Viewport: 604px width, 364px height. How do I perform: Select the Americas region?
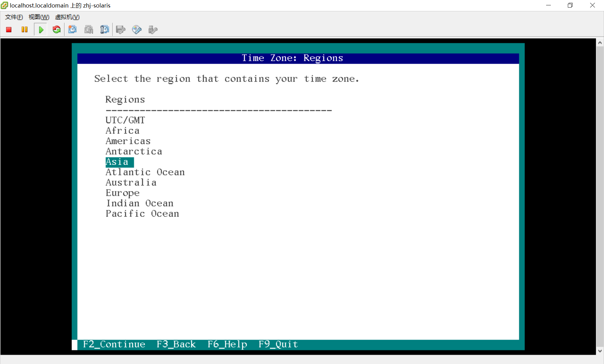click(128, 141)
